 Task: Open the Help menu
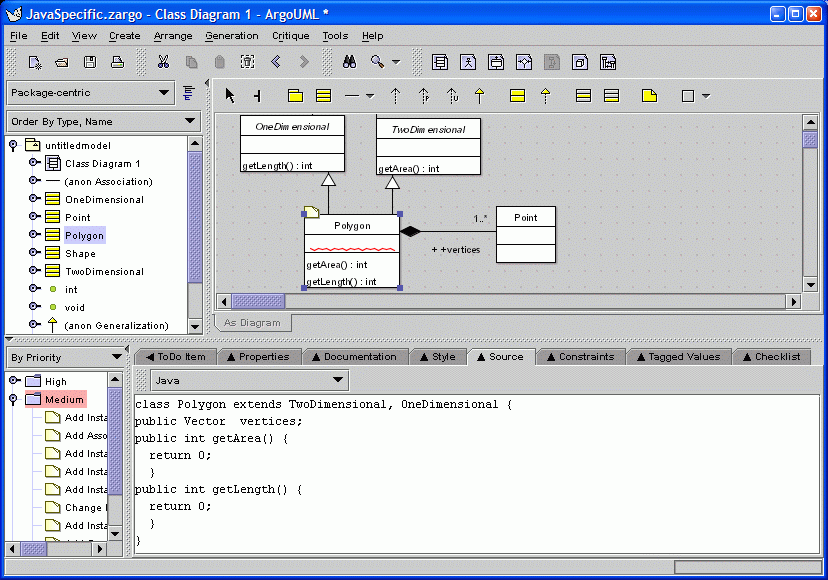(x=372, y=35)
